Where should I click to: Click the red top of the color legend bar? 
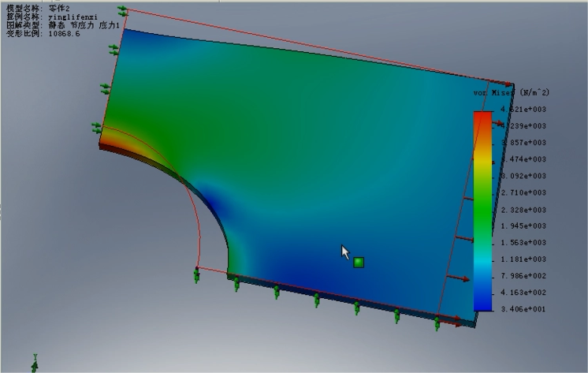482,117
